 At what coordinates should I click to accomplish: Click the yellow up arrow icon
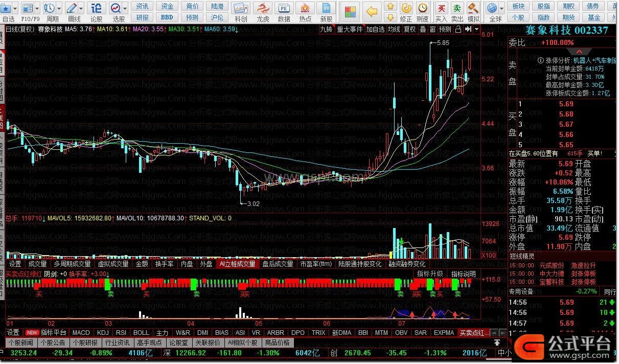pos(391,7)
